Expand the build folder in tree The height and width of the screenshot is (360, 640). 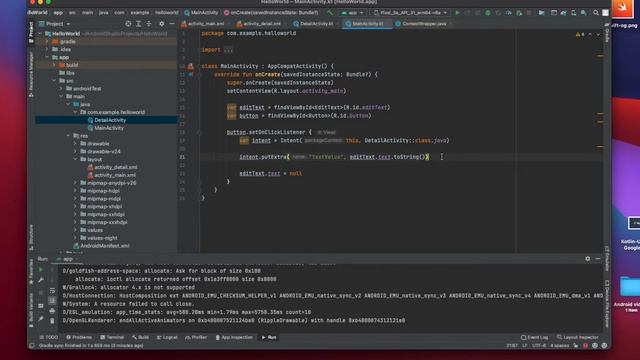click(54, 65)
